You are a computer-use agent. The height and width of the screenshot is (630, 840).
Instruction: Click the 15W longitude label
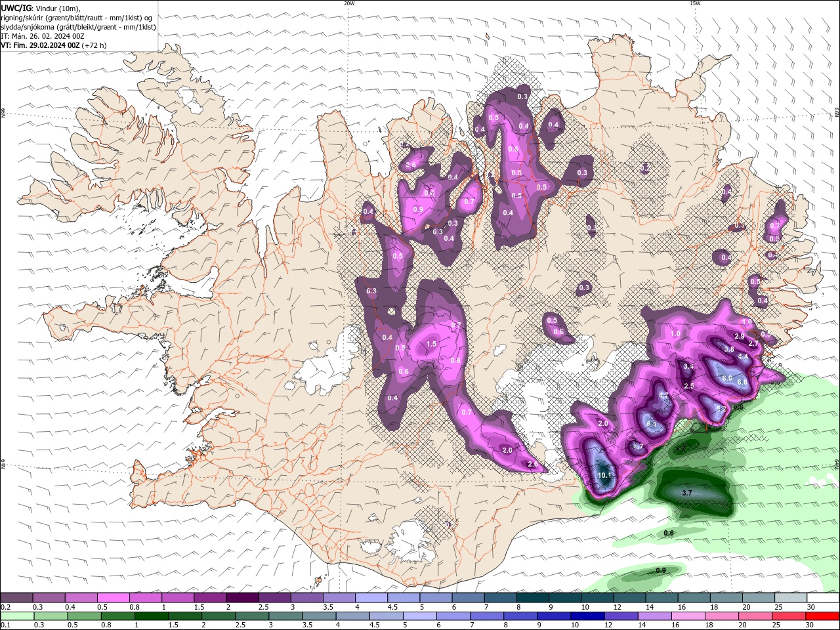(x=695, y=3)
